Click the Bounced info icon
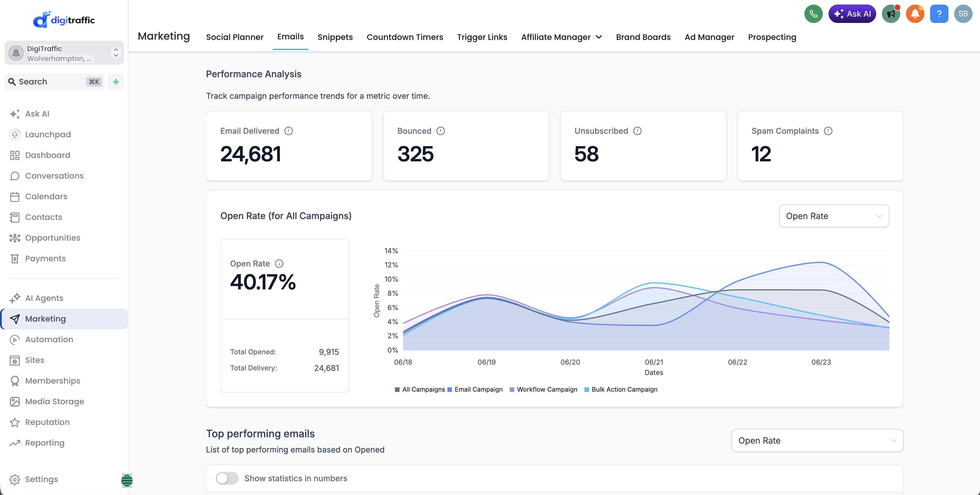This screenshot has height=495, width=980. (441, 131)
